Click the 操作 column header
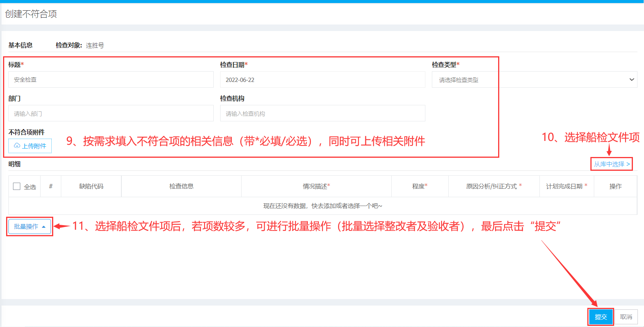Image resolution: width=644 pixels, height=327 pixels. [x=616, y=186]
